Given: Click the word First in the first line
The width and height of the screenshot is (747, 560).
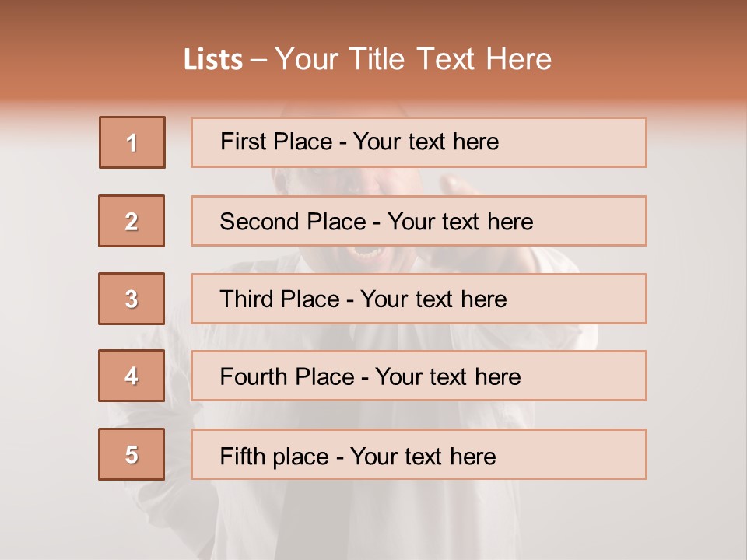Looking at the screenshot, I should pos(245,142).
